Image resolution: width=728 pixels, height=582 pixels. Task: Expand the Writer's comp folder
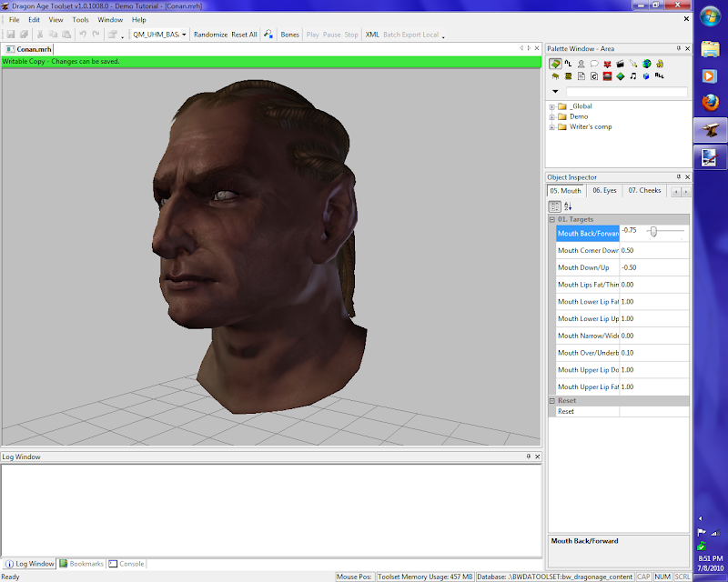[x=551, y=126]
